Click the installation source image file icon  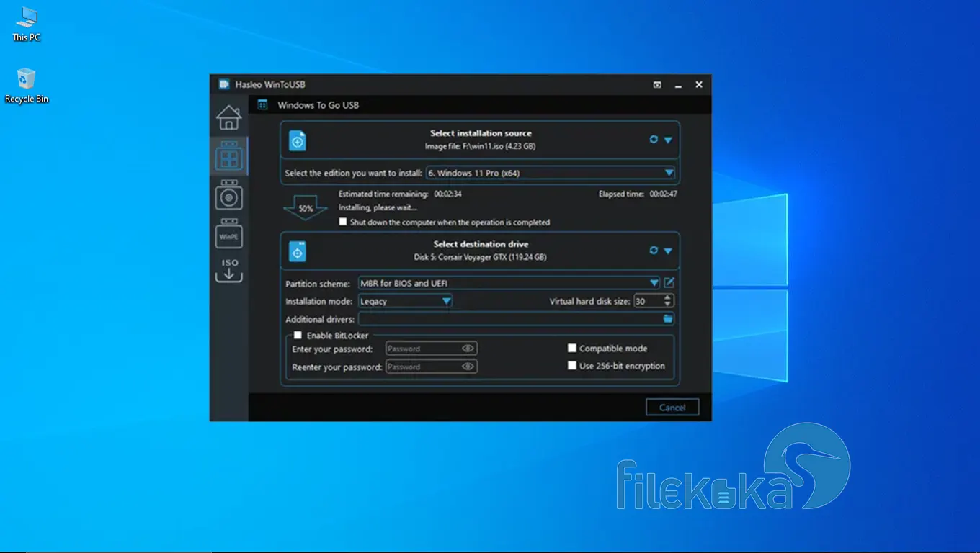click(x=298, y=140)
